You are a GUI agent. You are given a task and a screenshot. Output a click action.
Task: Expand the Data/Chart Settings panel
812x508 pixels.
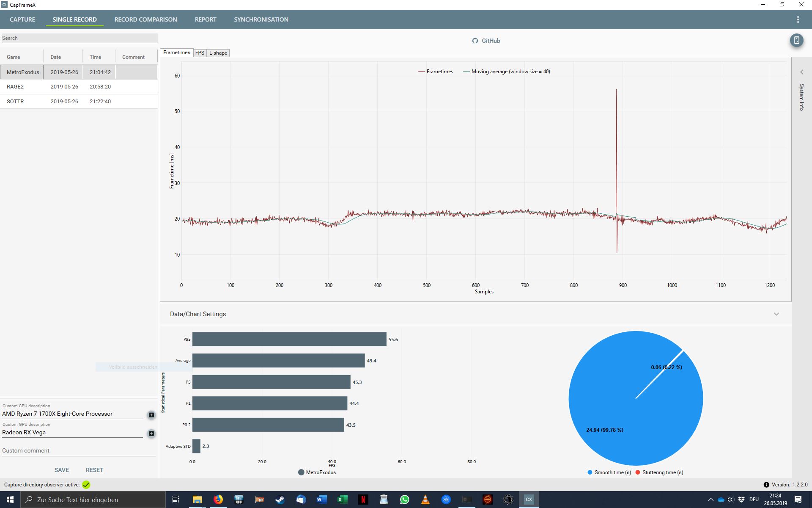(x=776, y=314)
